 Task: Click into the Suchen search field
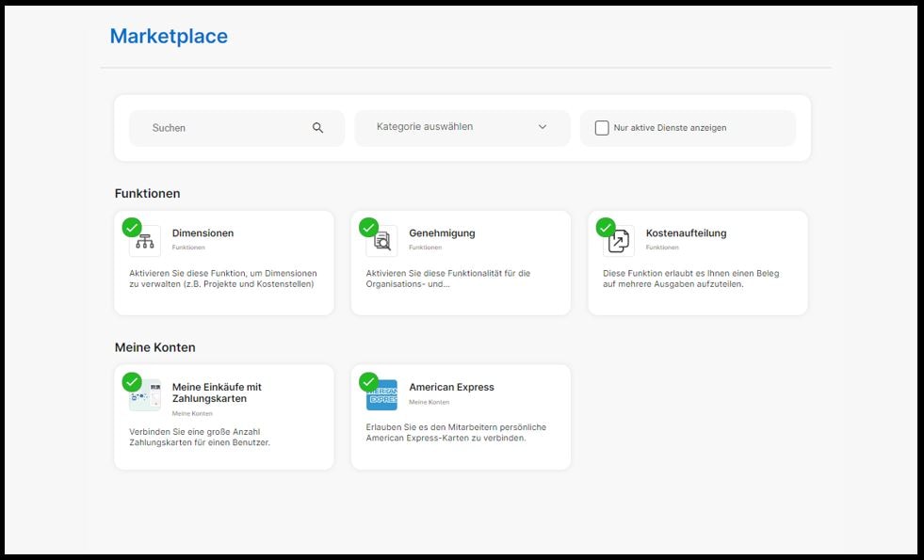[x=226, y=128]
